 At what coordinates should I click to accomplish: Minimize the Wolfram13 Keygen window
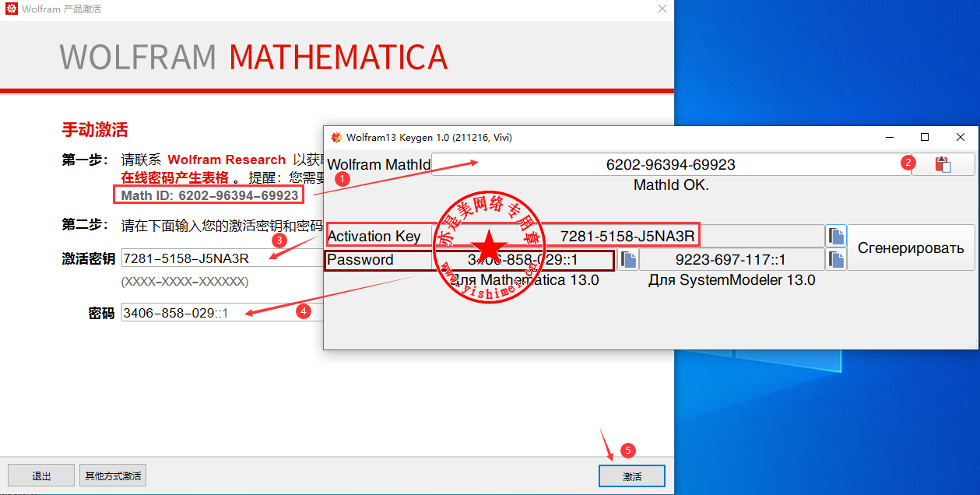tap(889, 137)
